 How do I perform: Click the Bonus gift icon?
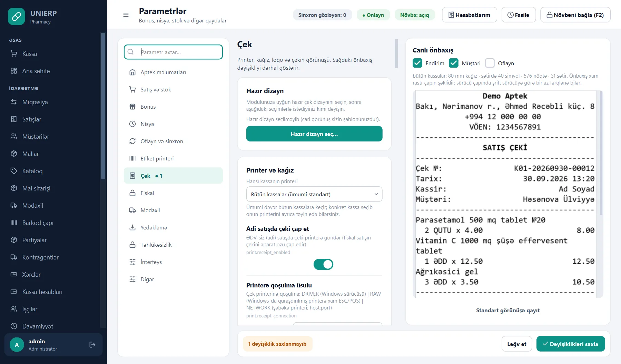click(x=132, y=107)
